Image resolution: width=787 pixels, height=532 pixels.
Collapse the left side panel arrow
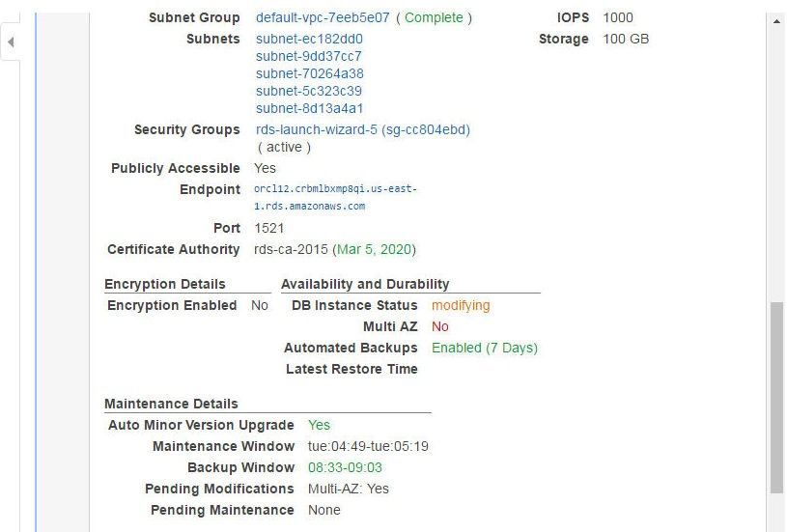pyautogui.click(x=11, y=42)
